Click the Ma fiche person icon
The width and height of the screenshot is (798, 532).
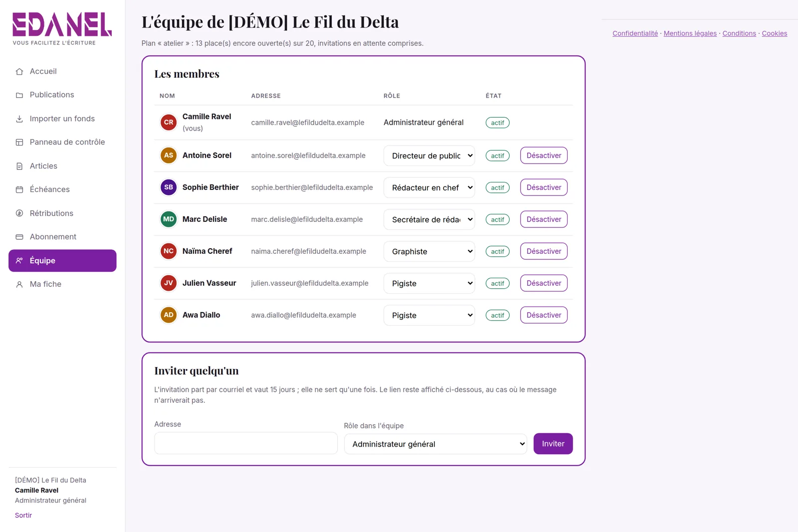click(19, 284)
